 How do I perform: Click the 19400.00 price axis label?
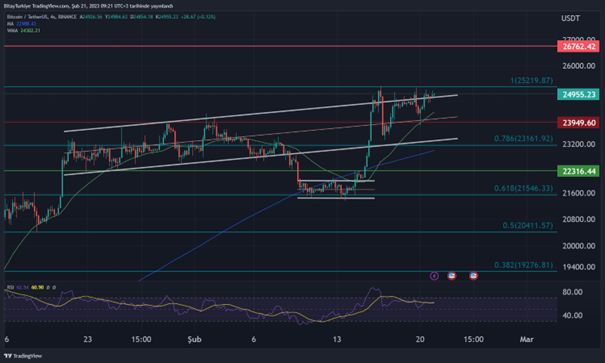click(x=579, y=267)
